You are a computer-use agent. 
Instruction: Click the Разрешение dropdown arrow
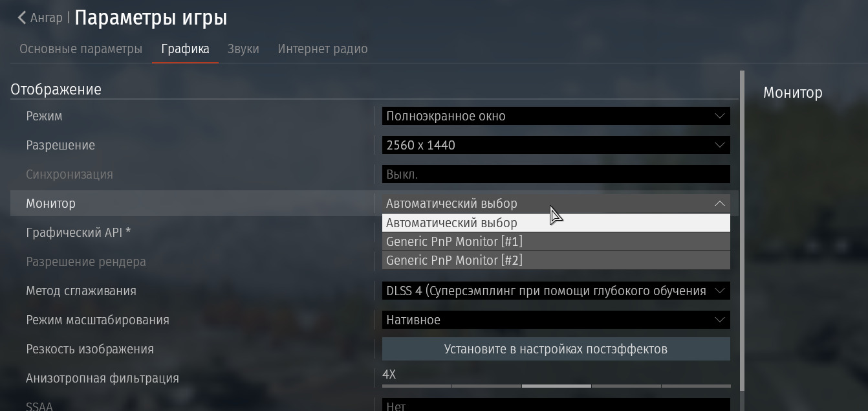pos(720,145)
